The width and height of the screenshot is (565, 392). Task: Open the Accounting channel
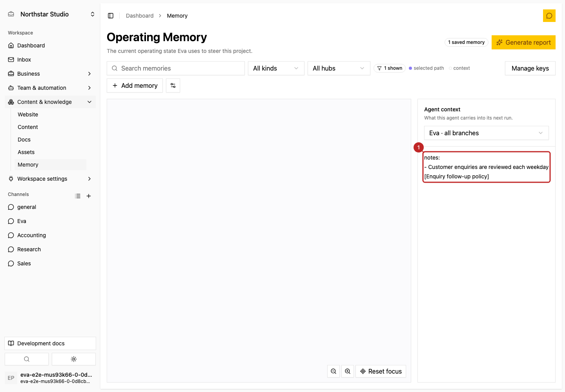point(50,235)
